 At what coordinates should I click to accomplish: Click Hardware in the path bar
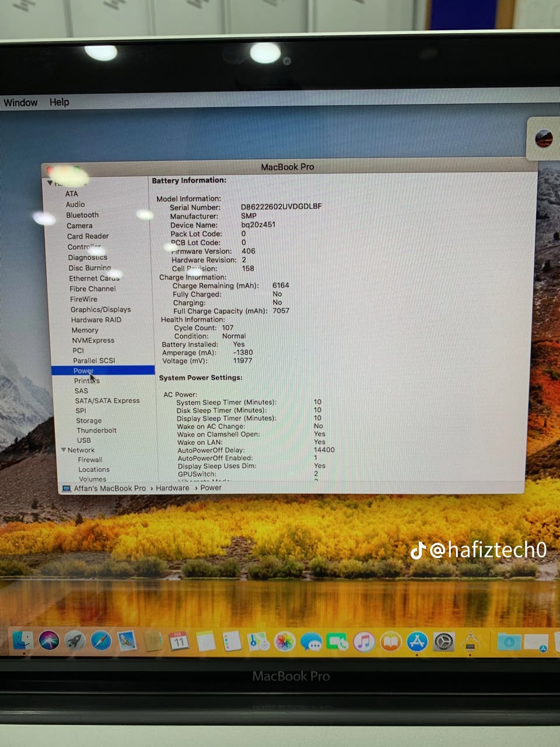coord(173,488)
